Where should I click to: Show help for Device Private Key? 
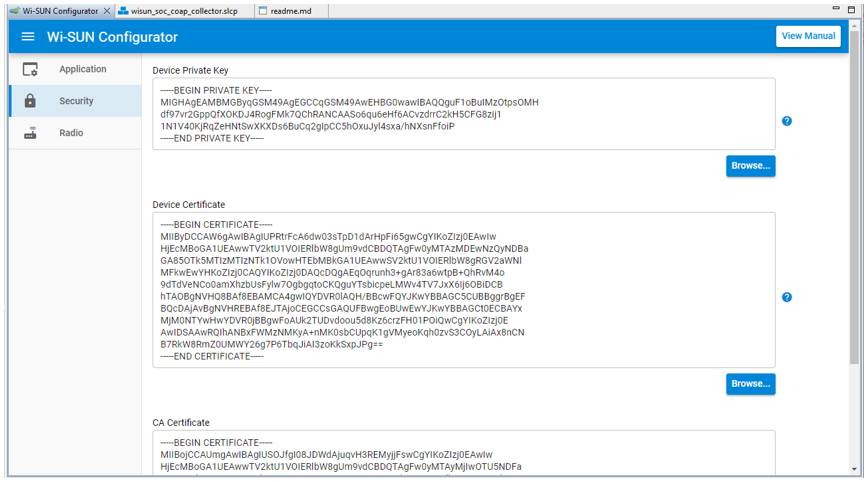click(787, 121)
